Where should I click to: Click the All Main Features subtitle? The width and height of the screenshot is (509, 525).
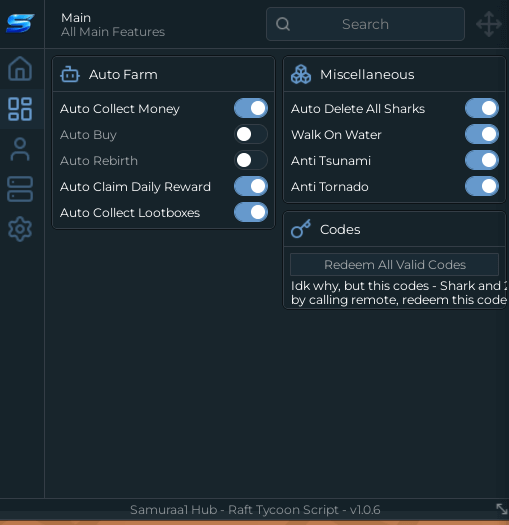(x=113, y=32)
